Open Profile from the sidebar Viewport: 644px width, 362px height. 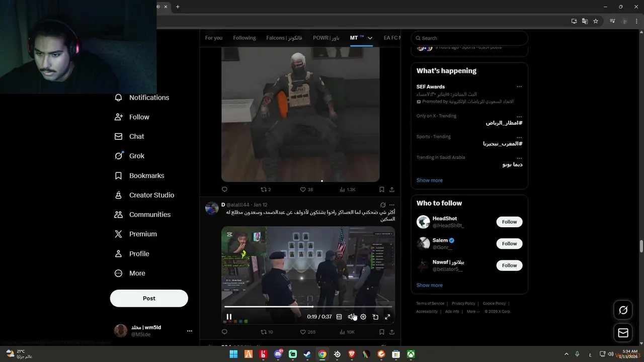(132, 254)
